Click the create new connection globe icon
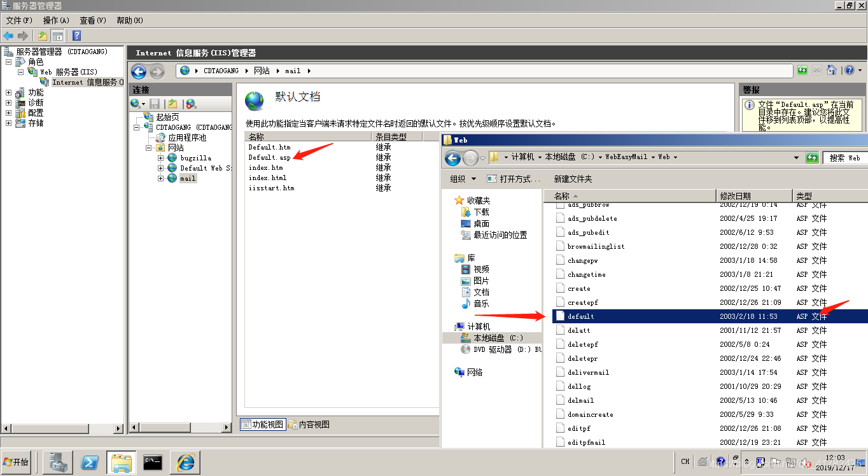The height and width of the screenshot is (476, 868). click(x=136, y=104)
